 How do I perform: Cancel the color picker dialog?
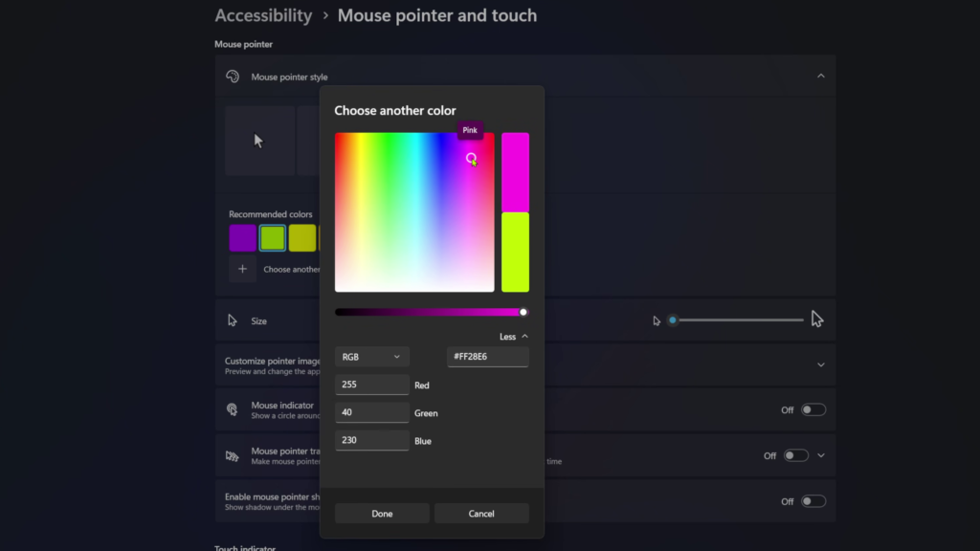pos(481,513)
